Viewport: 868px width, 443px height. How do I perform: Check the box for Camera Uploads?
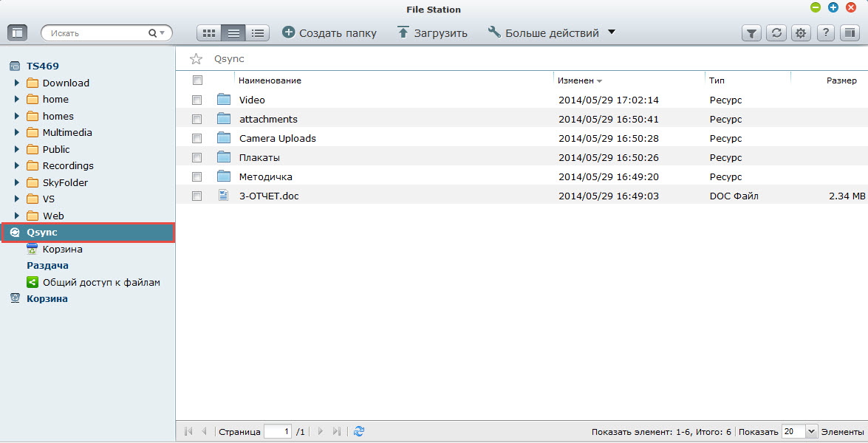pyautogui.click(x=197, y=138)
